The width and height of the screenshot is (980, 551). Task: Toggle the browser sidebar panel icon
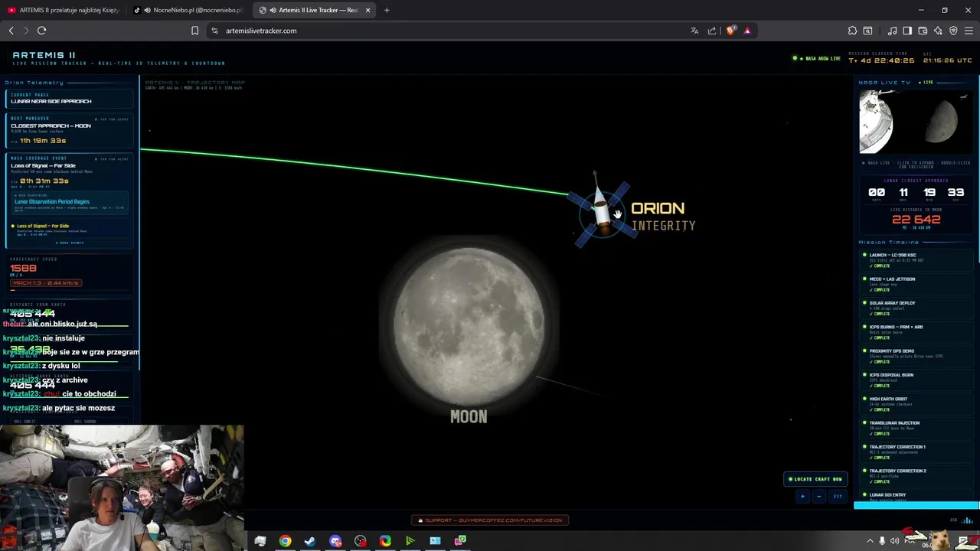907,31
